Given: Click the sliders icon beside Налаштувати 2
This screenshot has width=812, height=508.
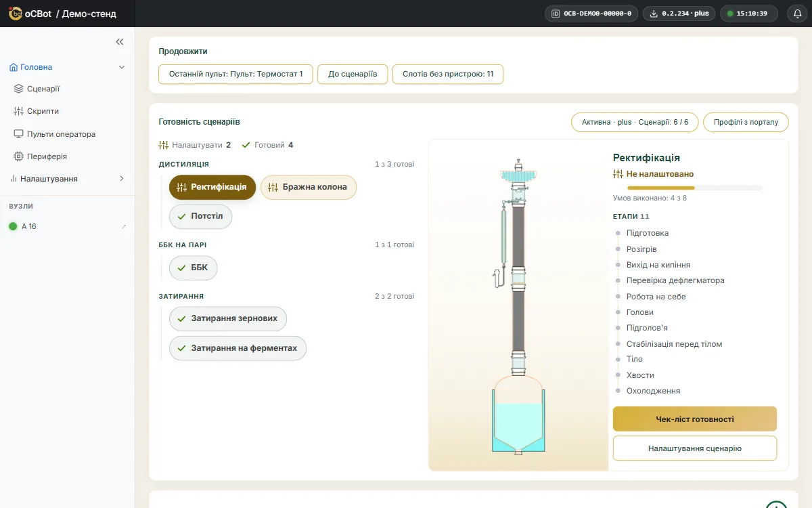Looking at the screenshot, I should [163, 145].
